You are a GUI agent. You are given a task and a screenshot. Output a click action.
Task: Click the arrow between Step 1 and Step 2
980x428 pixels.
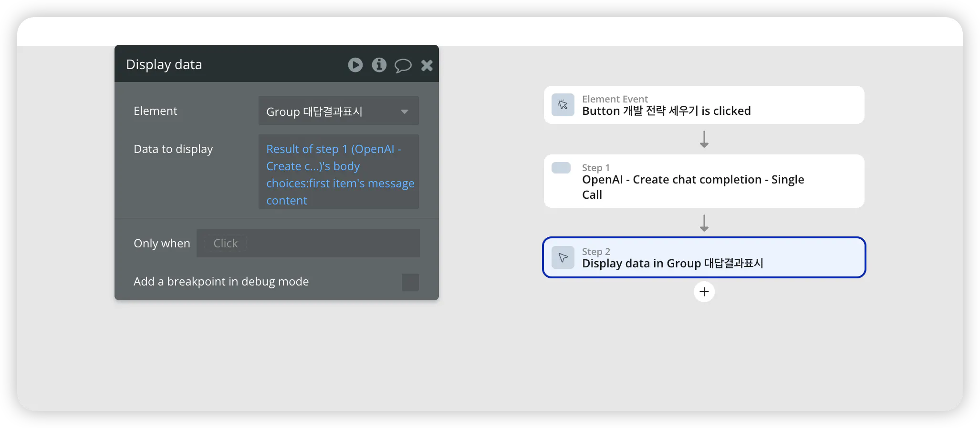pos(704,223)
